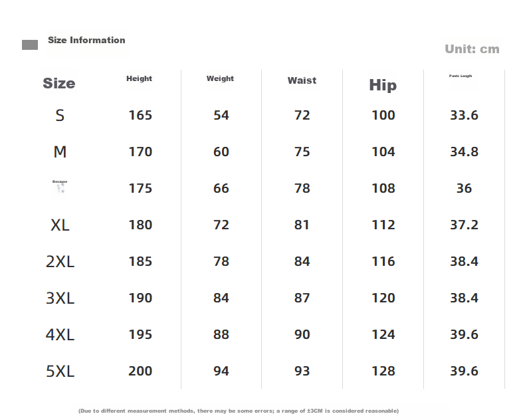Click the small Pants Length header
The height and width of the screenshot is (420, 525).
[x=461, y=76]
